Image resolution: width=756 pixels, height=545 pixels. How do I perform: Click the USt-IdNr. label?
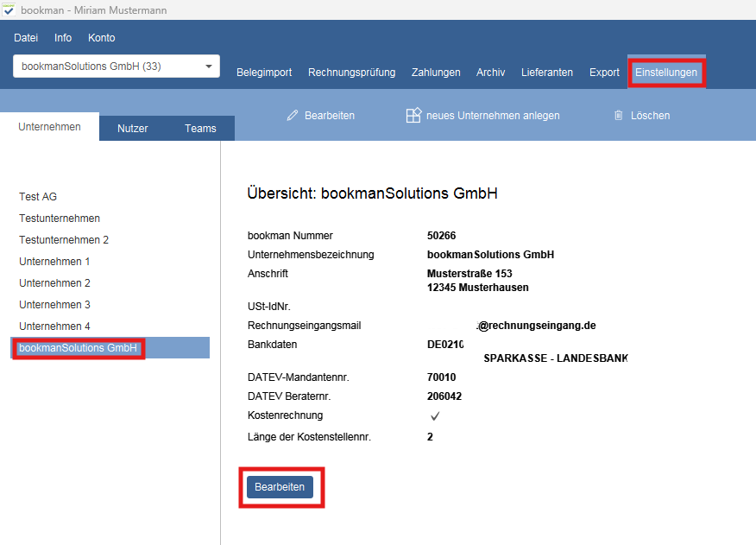click(269, 307)
